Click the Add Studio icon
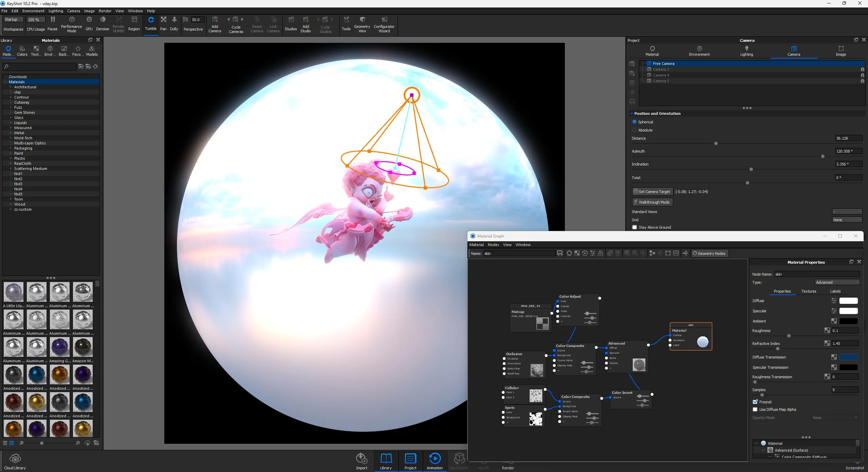This screenshot has width=868, height=472. click(x=306, y=24)
